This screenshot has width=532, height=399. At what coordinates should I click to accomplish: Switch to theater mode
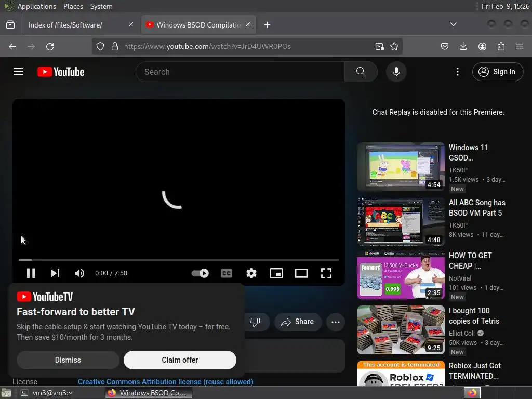[x=301, y=273]
